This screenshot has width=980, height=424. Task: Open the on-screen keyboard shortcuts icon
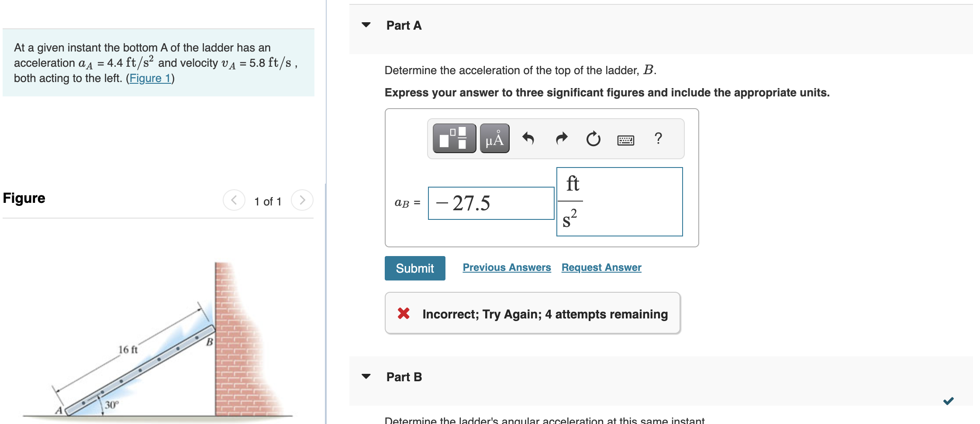click(625, 139)
